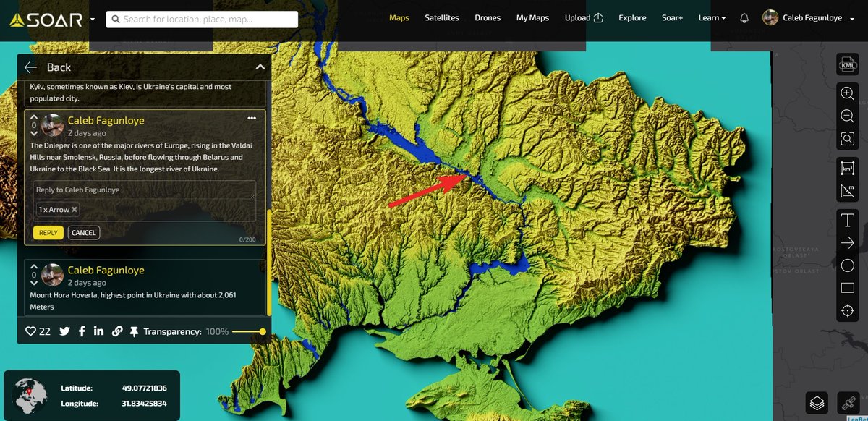Image resolution: width=868 pixels, height=421 pixels.
Task: Focus the location search box
Action: pos(202,20)
